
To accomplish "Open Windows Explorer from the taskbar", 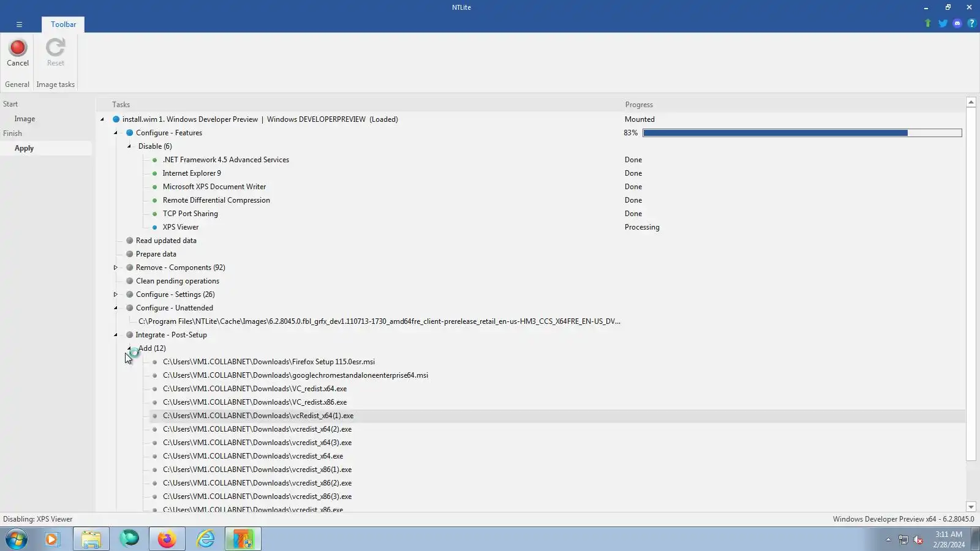I will [x=91, y=539].
